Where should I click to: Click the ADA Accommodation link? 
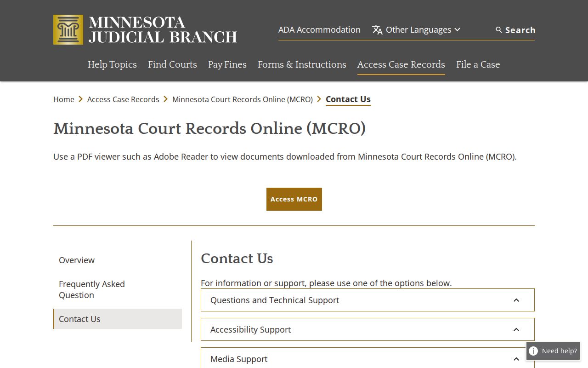319,30
